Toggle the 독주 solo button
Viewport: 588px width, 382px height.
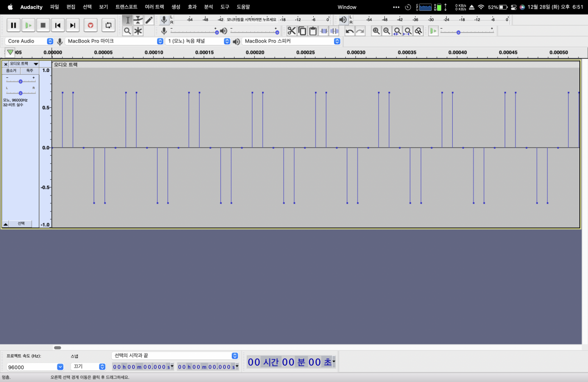coord(29,71)
